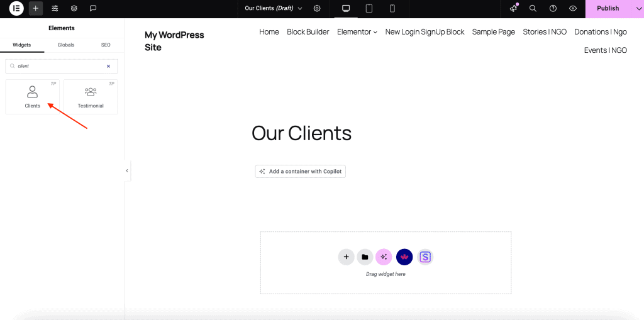Open the finder search icon

[x=533, y=9]
